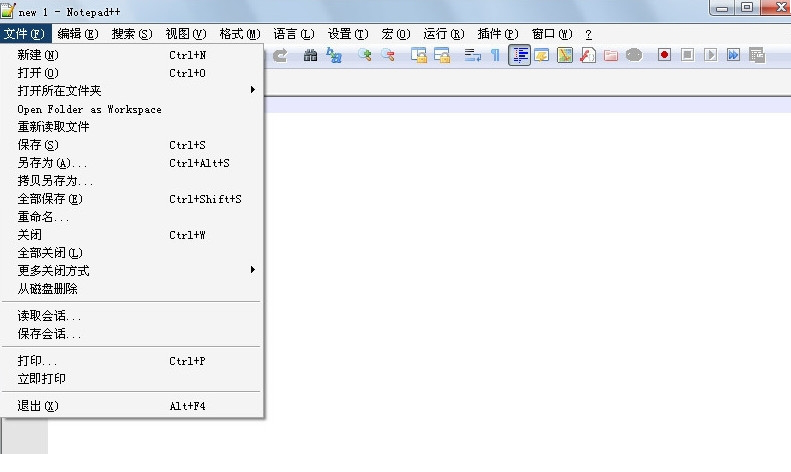
Task: Select 立即打印 menu entry
Action: pos(132,378)
